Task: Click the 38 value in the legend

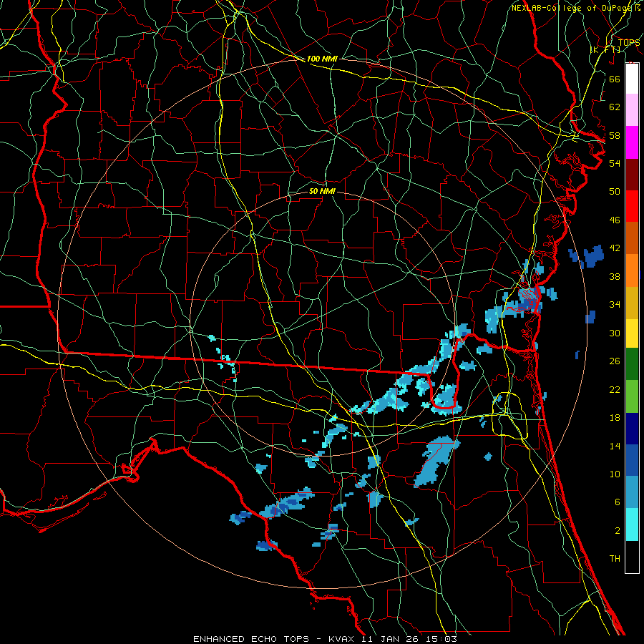Action: 615,276
